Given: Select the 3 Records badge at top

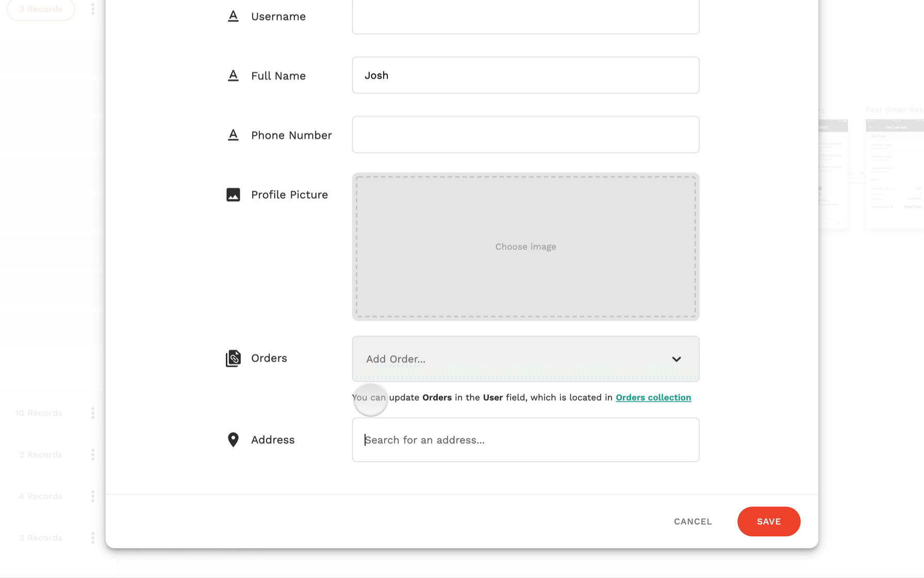Looking at the screenshot, I should (41, 9).
